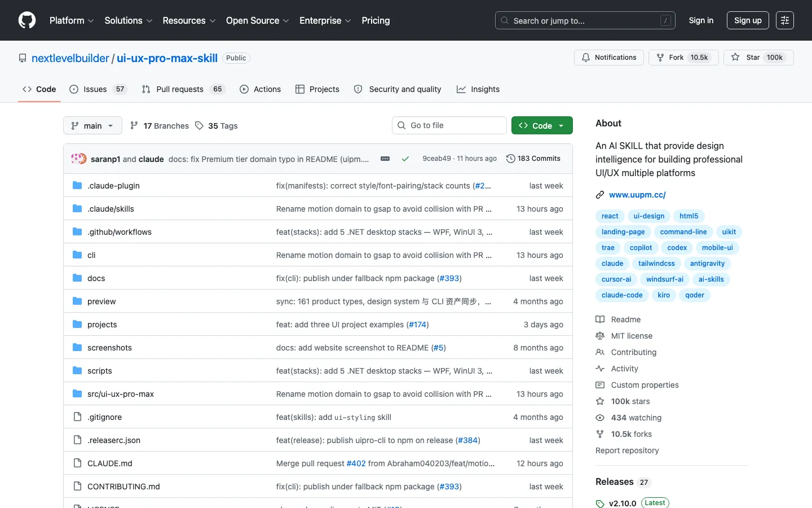Click the tag icon beside 35 Tags
Image resolution: width=812 pixels, height=508 pixels.
click(x=199, y=125)
